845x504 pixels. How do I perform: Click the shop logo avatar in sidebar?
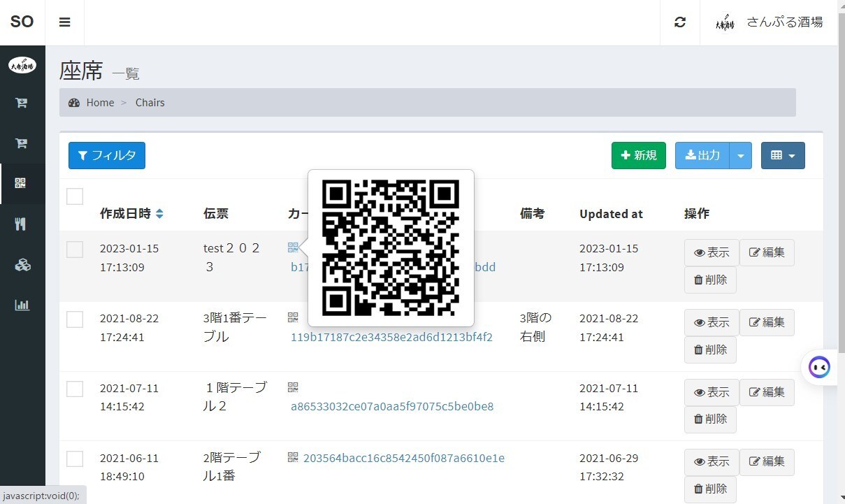coord(22,66)
